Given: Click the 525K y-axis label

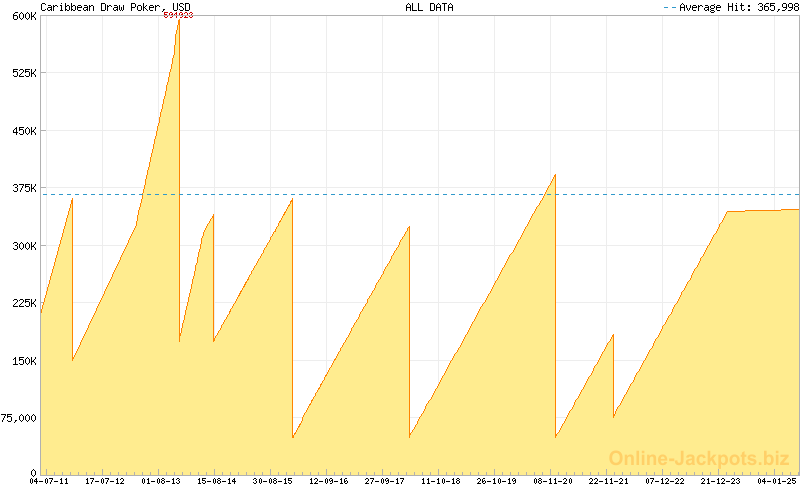Looking at the screenshot, I should click(x=24, y=73).
